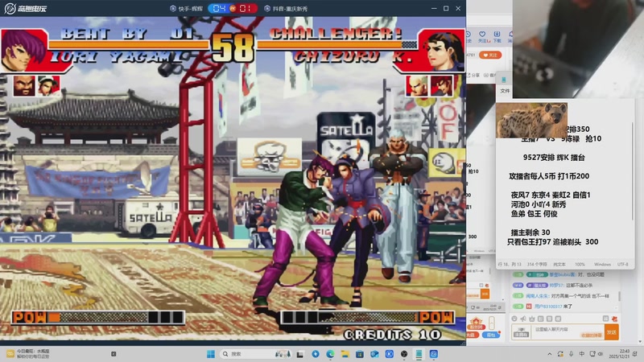644x362 pixels.
Task: Click the '行 18, 列 13' status bar entry
Action: 510,265
